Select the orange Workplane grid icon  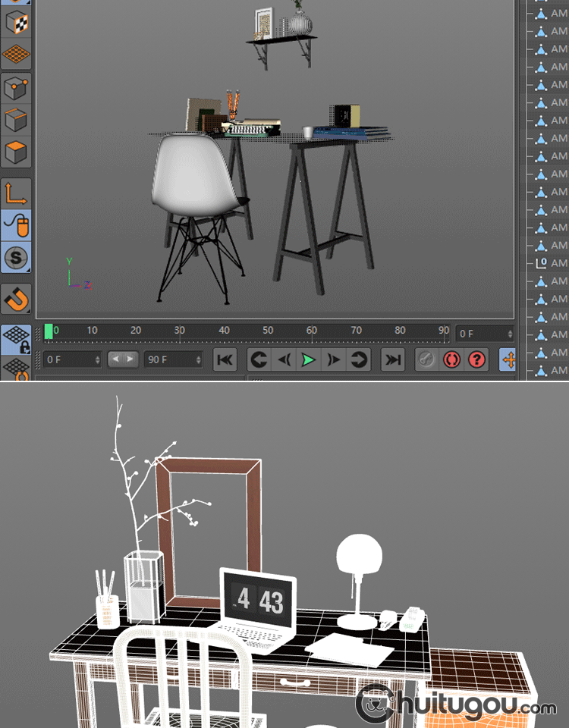click(16, 54)
